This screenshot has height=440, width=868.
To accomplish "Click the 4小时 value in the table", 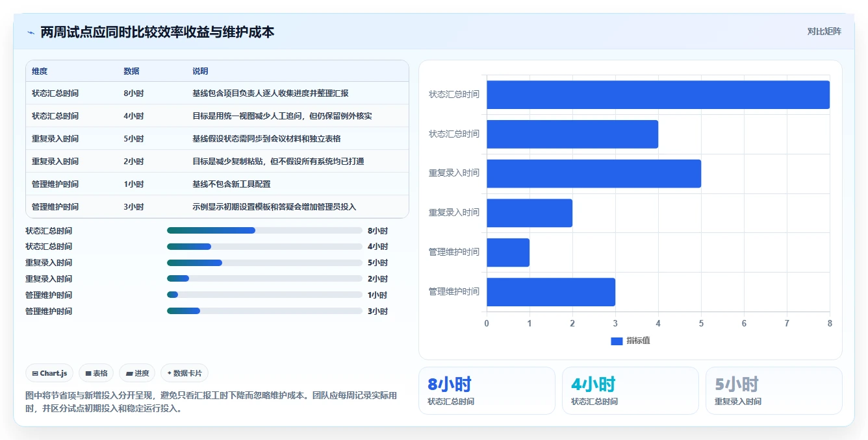I will 134,116.
